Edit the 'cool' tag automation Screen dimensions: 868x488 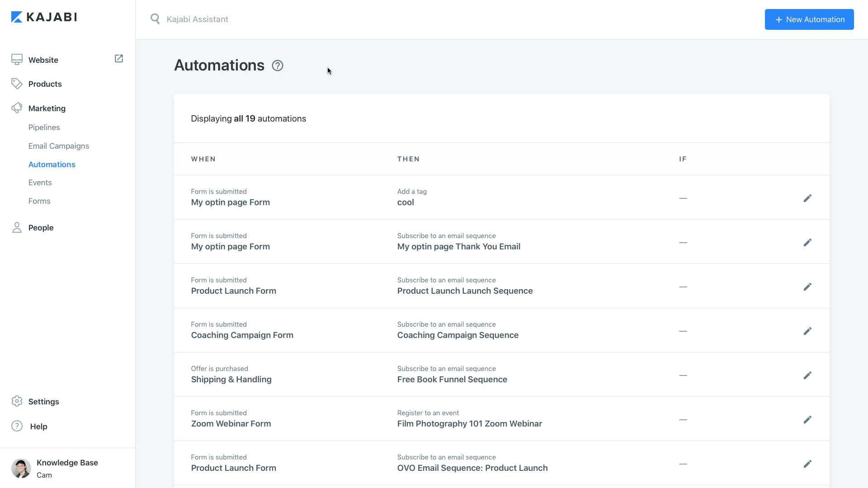[807, 198]
